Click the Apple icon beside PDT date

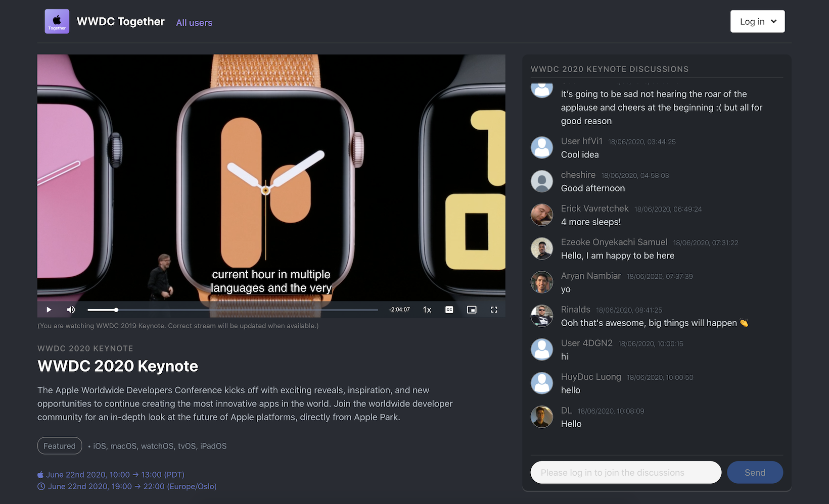tap(40, 475)
